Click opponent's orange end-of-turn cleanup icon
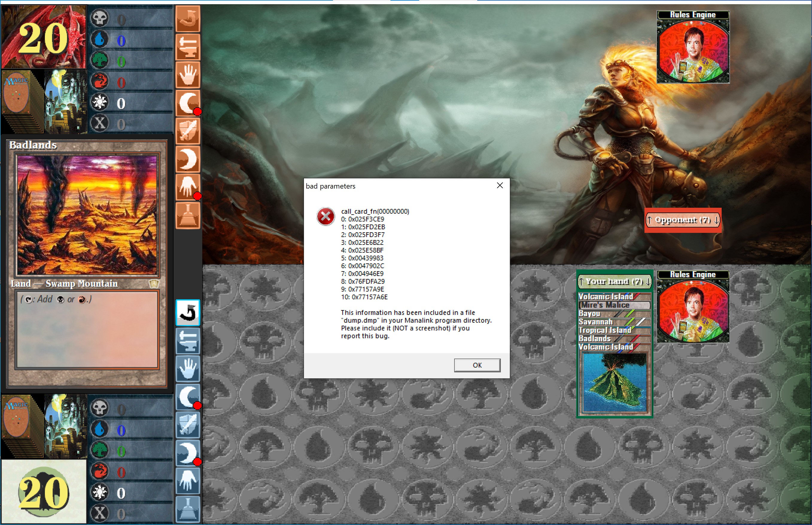This screenshot has height=525, width=812. (188, 216)
